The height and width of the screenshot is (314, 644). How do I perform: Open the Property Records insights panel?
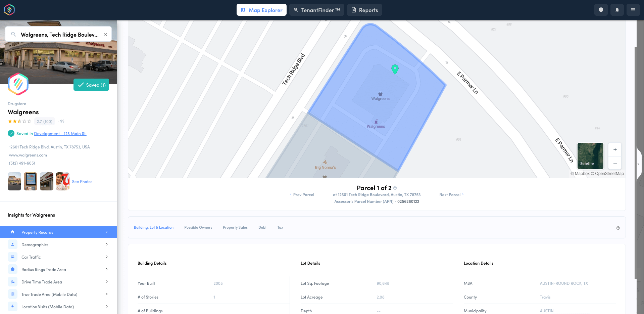(37, 232)
